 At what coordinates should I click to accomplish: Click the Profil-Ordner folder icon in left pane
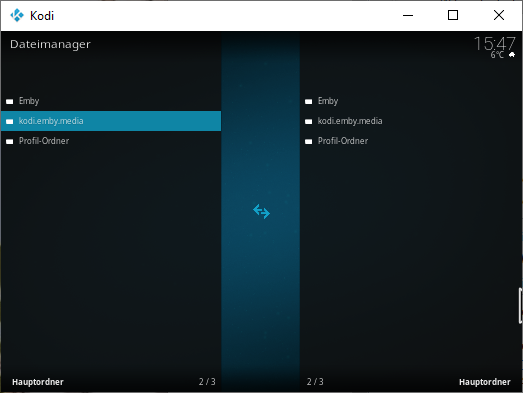[x=10, y=141]
